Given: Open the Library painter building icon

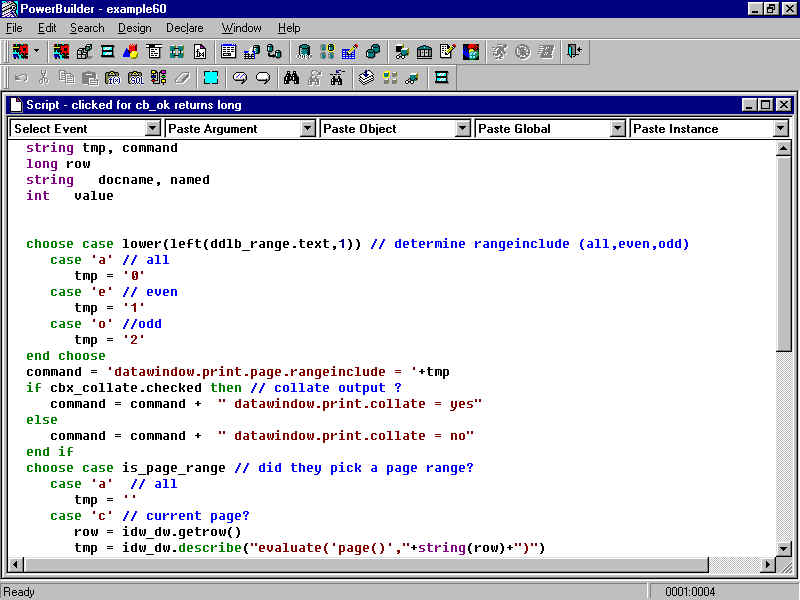Looking at the screenshot, I should [424, 52].
